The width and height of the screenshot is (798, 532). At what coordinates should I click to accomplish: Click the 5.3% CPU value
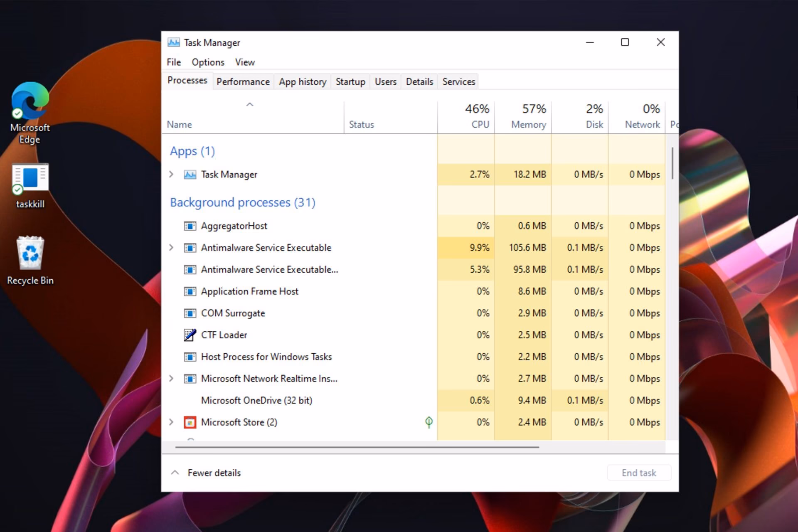click(480, 270)
